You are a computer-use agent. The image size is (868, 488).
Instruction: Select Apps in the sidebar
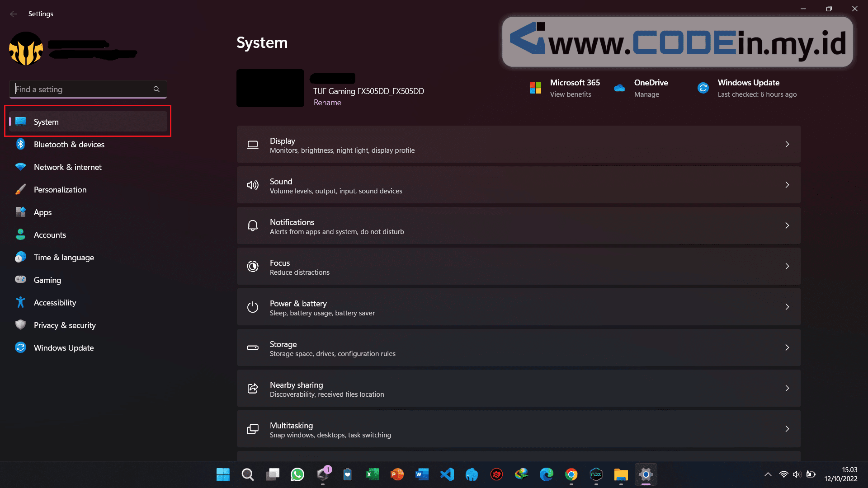[x=42, y=212]
